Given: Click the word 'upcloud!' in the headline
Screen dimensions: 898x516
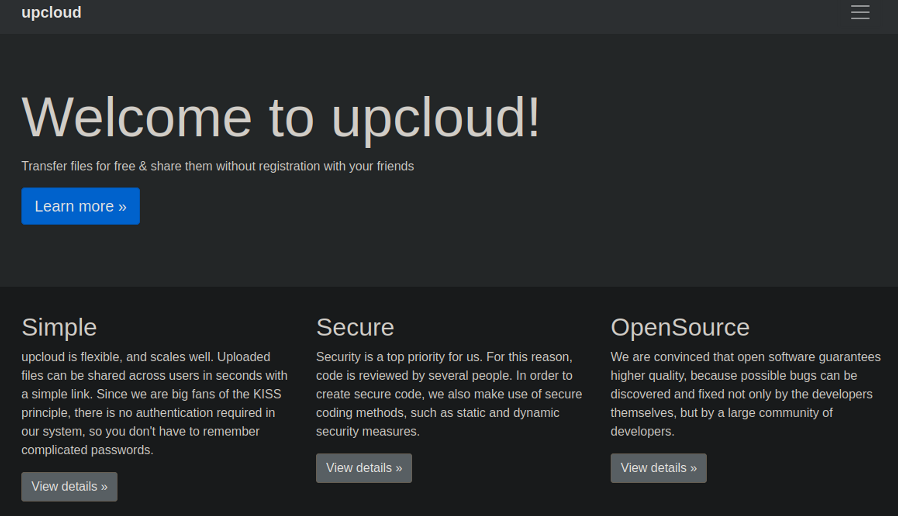Looking at the screenshot, I should 435,117.
